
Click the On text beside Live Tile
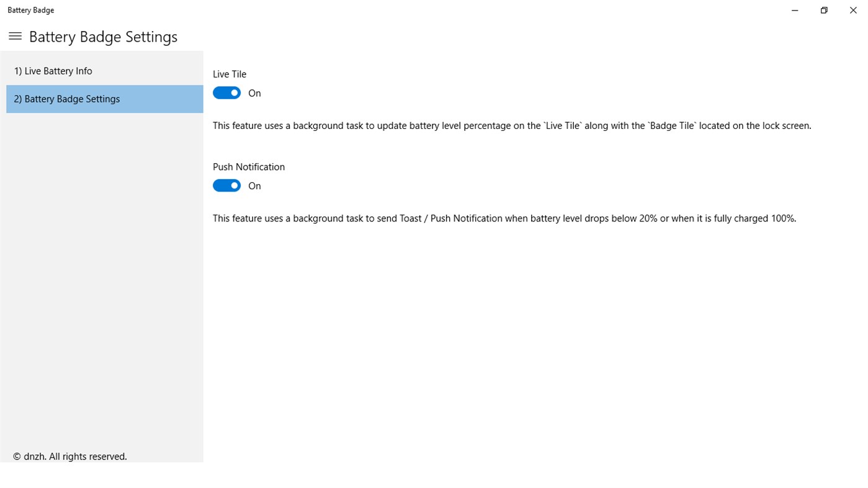[x=254, y=92]
